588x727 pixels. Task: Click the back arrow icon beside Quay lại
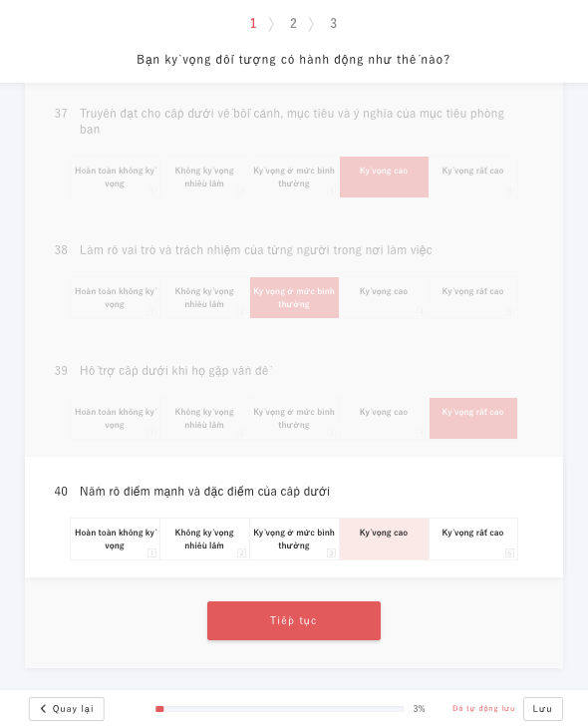point(43,708)
